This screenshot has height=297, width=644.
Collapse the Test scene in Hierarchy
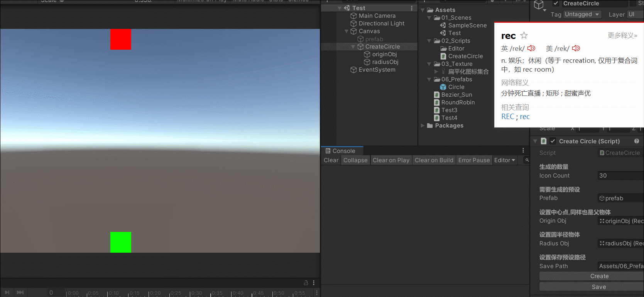339,8
